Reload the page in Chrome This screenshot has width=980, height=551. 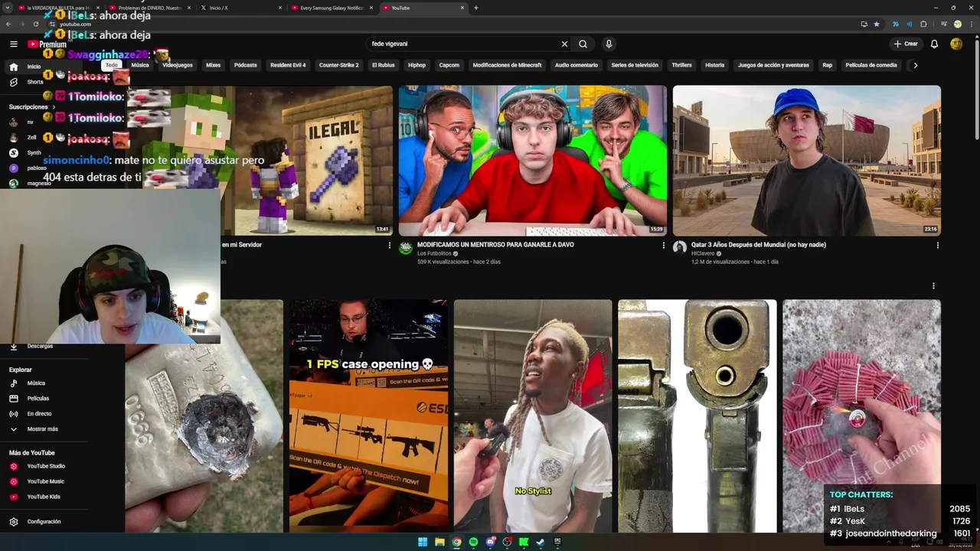tap(35, 24)
